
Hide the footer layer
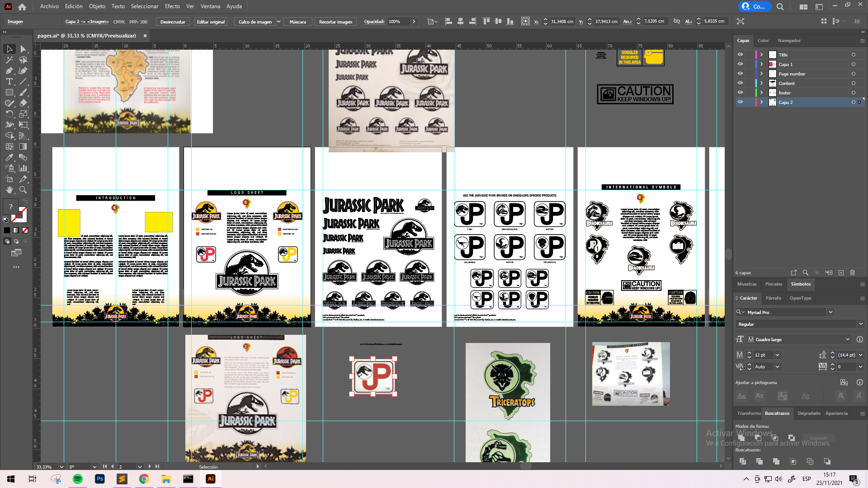[740, 93]
